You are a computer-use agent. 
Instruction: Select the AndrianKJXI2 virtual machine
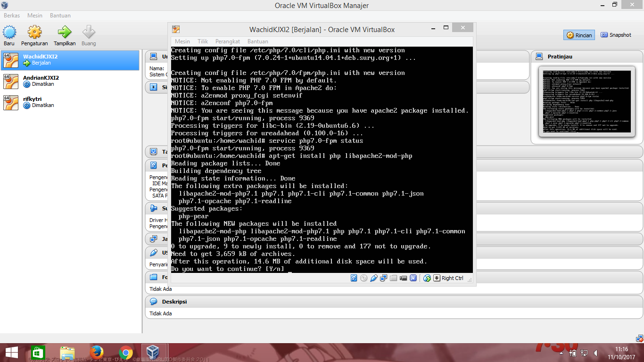tap(70, 81)
